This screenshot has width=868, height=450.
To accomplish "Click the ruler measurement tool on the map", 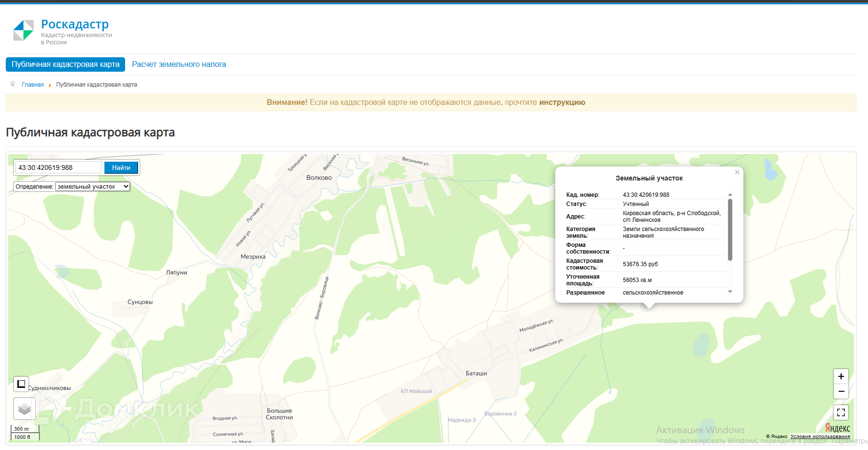I will point(21,384).
